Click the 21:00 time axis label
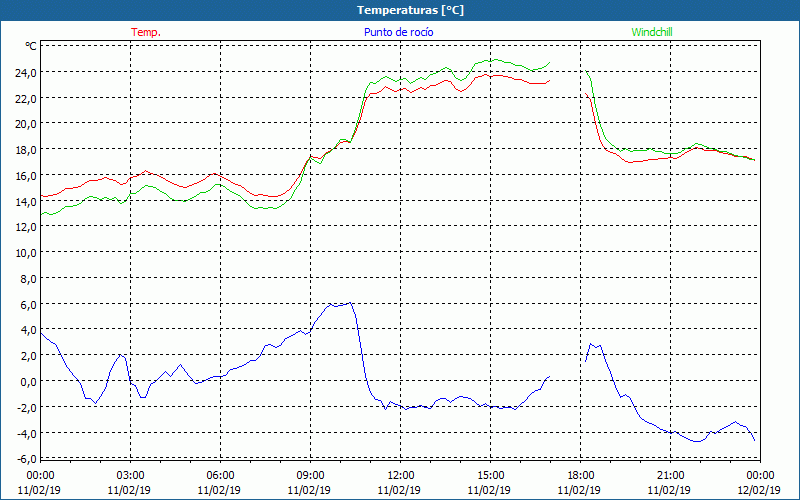The image size is (800, 500). pyautogui.click(x=670, y=476)
